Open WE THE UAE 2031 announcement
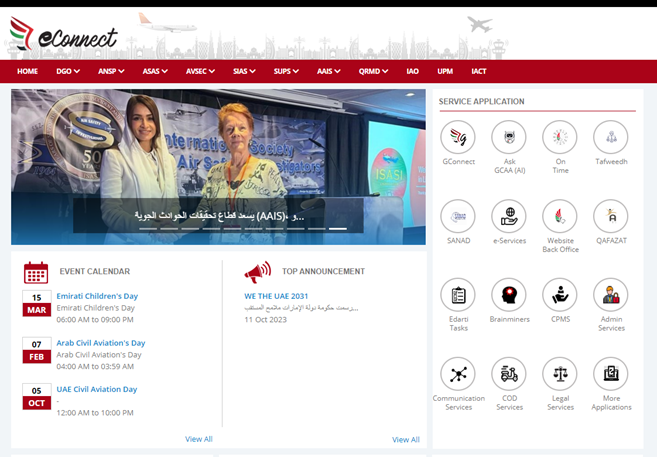657x457 pixels. pyautogui.click(x=276, y=297)
